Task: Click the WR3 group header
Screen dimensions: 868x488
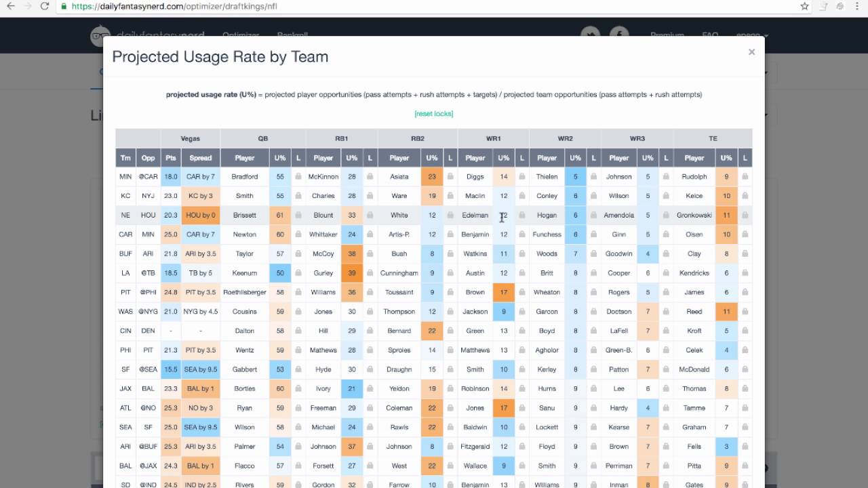Action: click(637, 139)
